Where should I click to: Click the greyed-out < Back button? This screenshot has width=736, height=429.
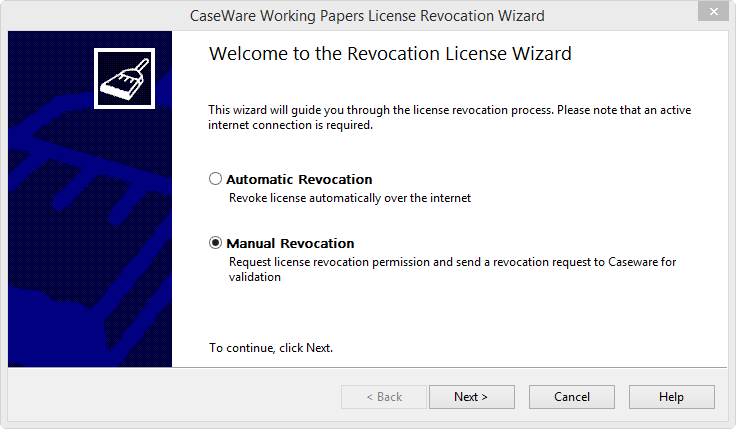click(x=384, y=397)
